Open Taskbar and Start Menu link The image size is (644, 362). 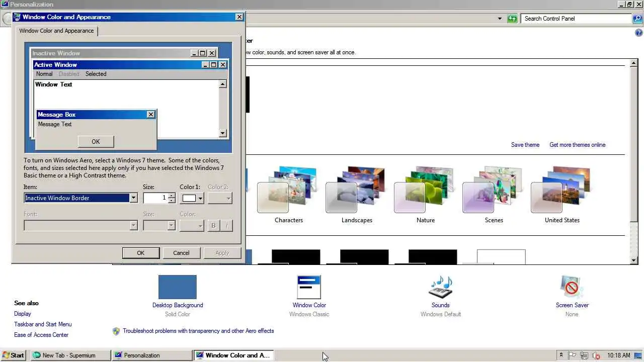(x=43, y=324)
